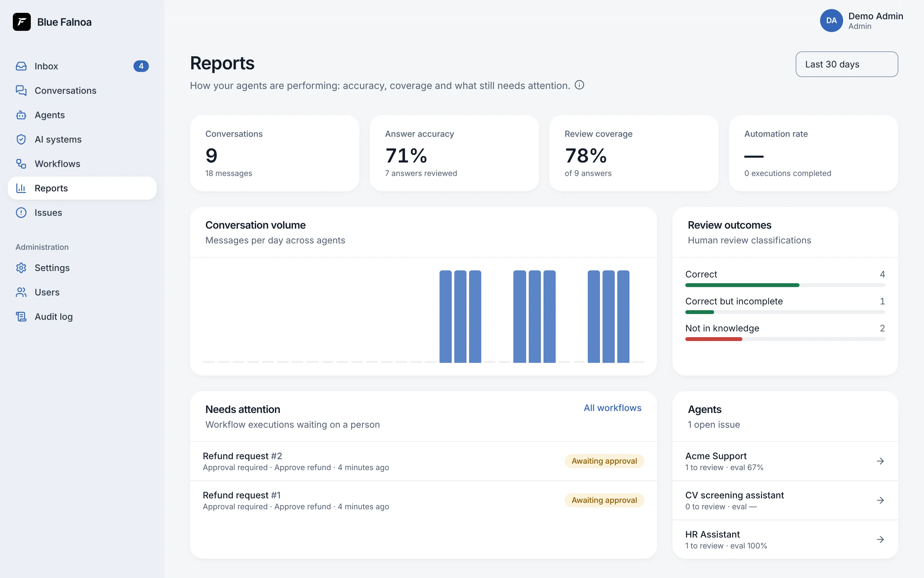Open the Last 30 days date range dropdown
This screenshot has width=924, height=578.
(846, 64)
